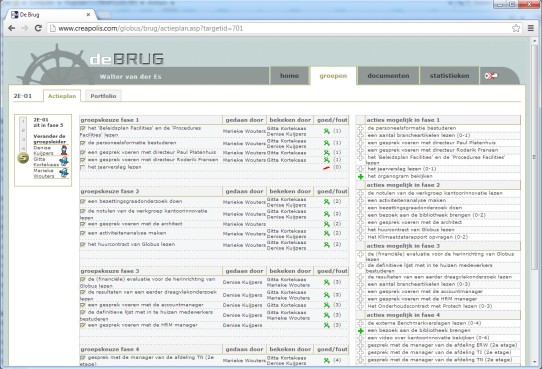This screenshot has width=542, height=369.
Task: Click plus icon for 'Het Onderhoudscontract met Protech lezen (0-3)'
Action: click(x=361, y=306)
